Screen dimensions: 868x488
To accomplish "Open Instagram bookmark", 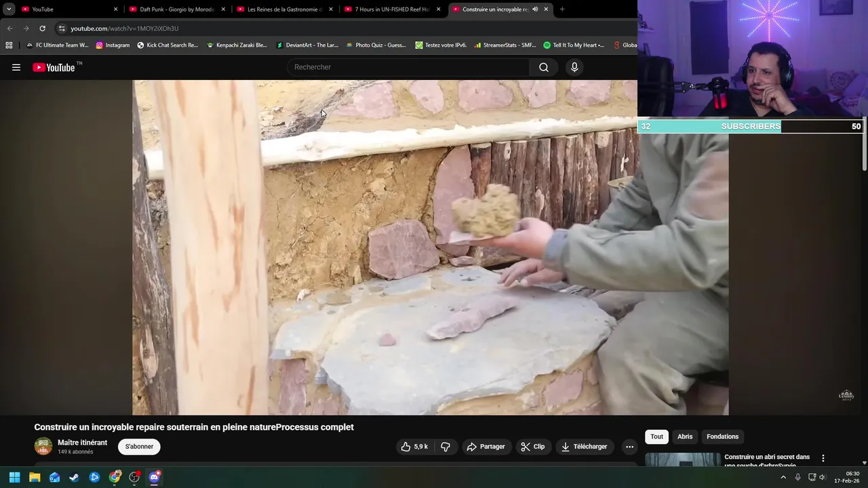I will (113, 45).
